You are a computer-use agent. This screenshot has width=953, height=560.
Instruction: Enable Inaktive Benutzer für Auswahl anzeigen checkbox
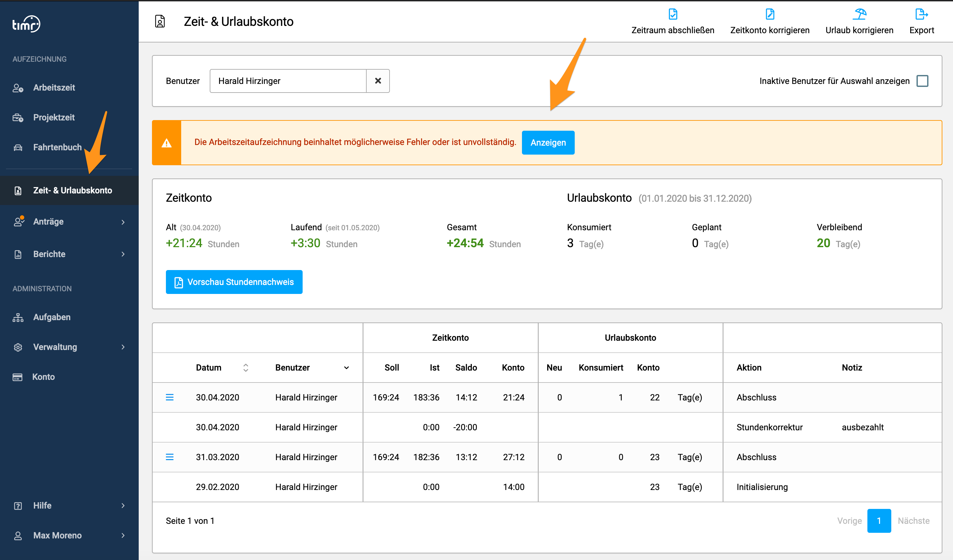922,81
